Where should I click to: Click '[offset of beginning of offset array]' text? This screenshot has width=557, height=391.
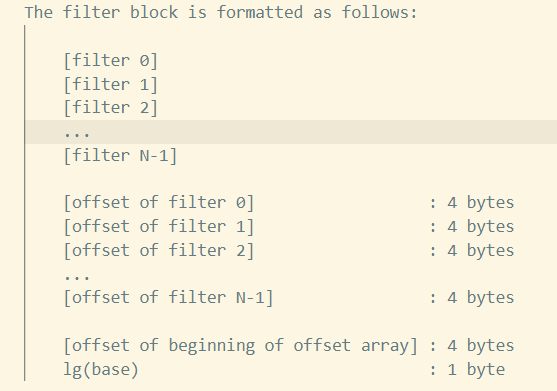(x=240, y=346)
